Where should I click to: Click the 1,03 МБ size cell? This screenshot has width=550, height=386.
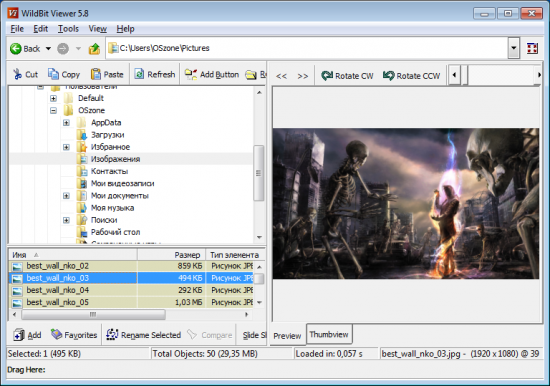coord(188,302)
